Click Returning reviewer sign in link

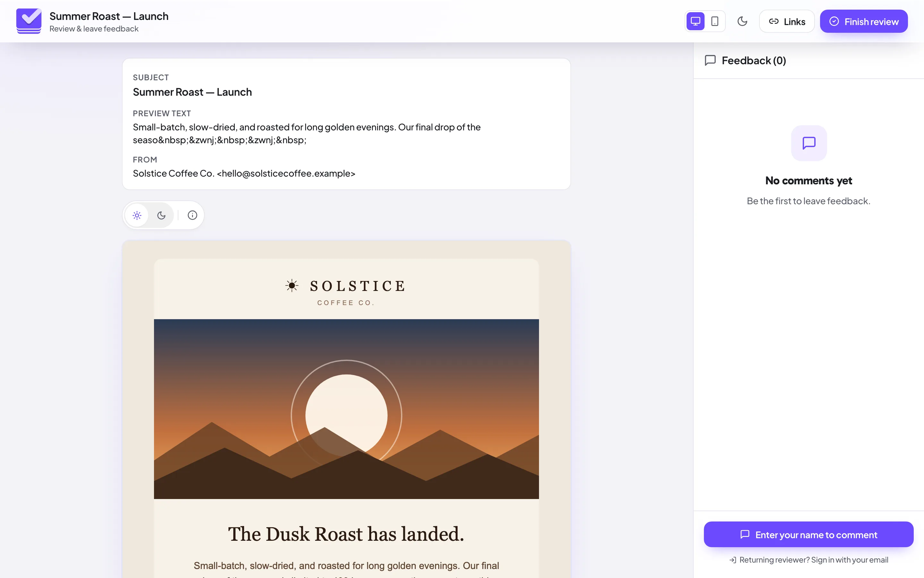tap(808, 560)
